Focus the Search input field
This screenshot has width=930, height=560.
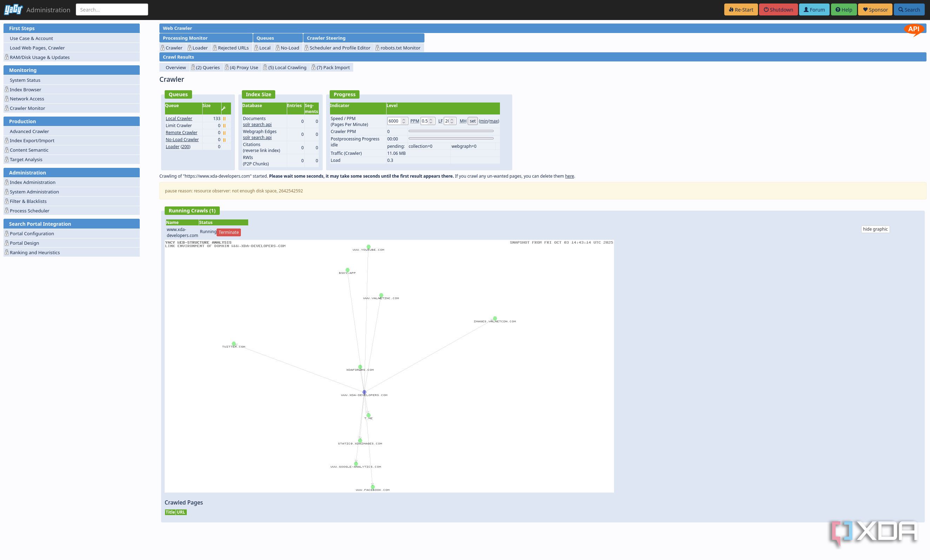click(x=112, y=9)
